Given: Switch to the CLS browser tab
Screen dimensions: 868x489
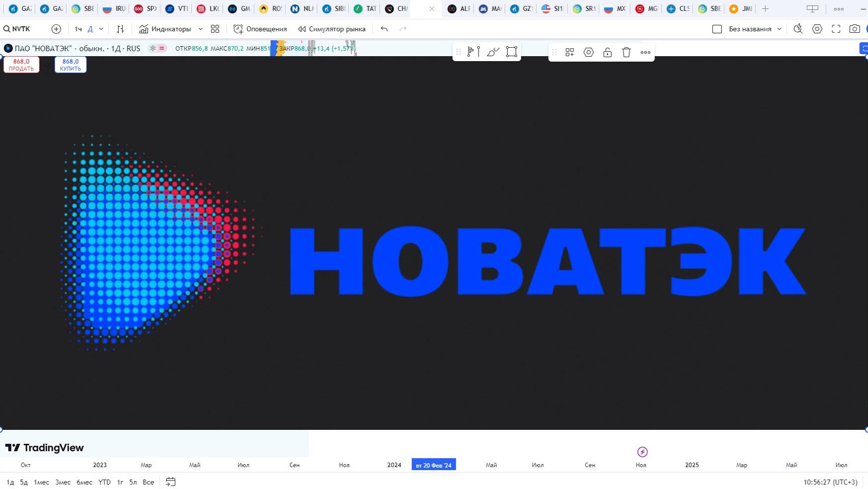Looking at the screenshot, I should (x=678, y=8).
